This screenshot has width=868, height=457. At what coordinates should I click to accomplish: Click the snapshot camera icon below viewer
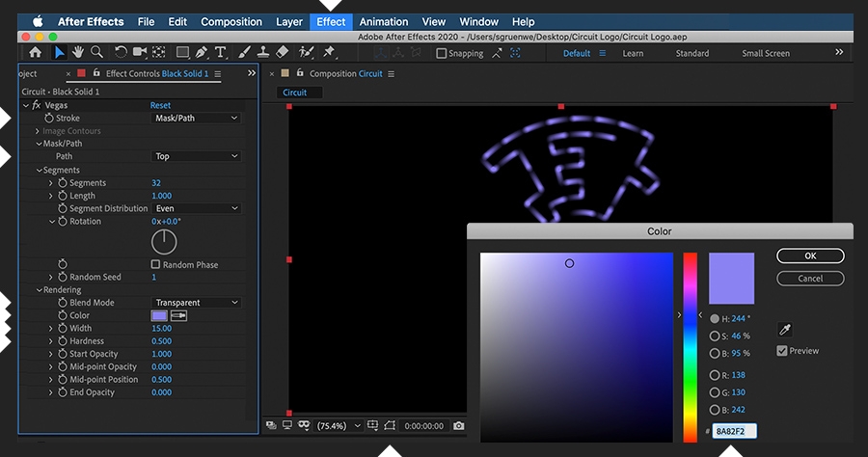458,425
